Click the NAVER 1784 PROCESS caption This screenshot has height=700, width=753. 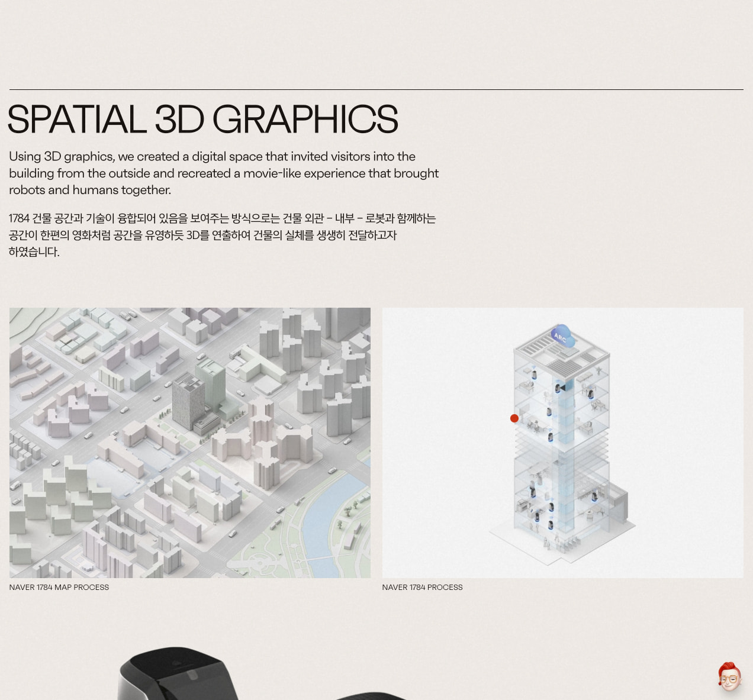pos(422,588)
